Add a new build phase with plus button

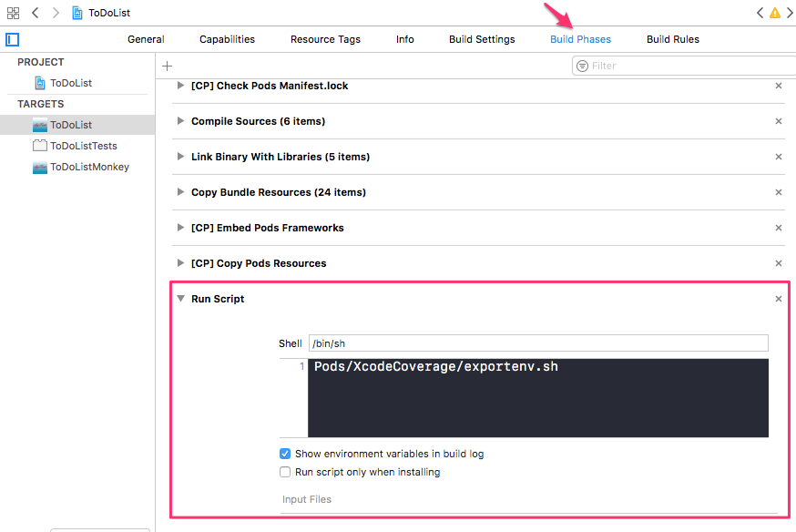coord(167,66)
